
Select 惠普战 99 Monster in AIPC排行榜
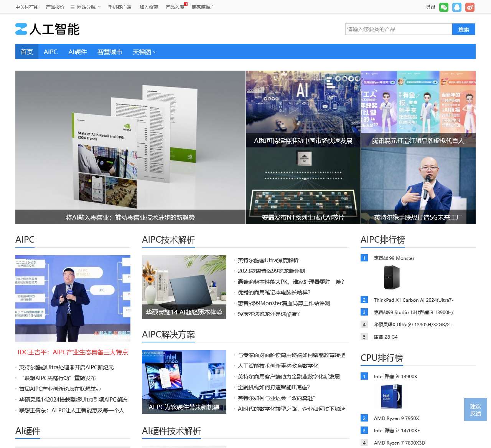click(x=394, y=258)
